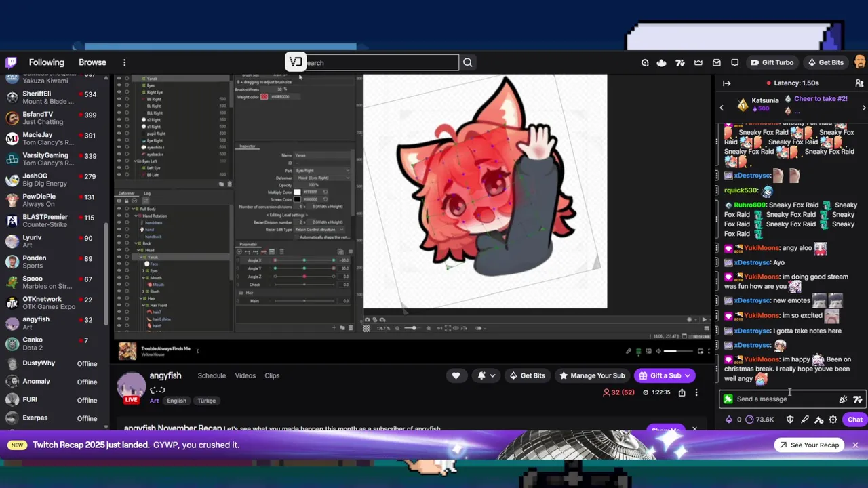Click the Trouble Always Finds Me album thumbnail
Image resolution: width=868 pixels, height=488 pixels.
point(127,351)
